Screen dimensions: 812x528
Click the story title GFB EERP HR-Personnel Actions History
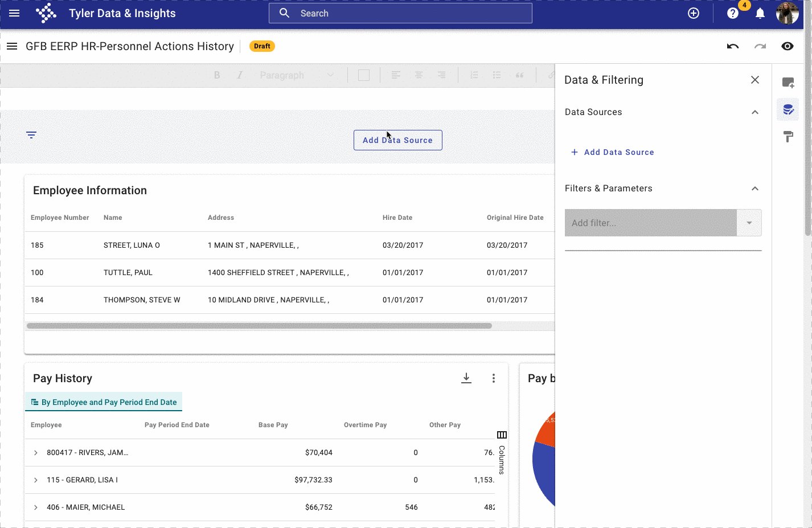pos(130,46)
